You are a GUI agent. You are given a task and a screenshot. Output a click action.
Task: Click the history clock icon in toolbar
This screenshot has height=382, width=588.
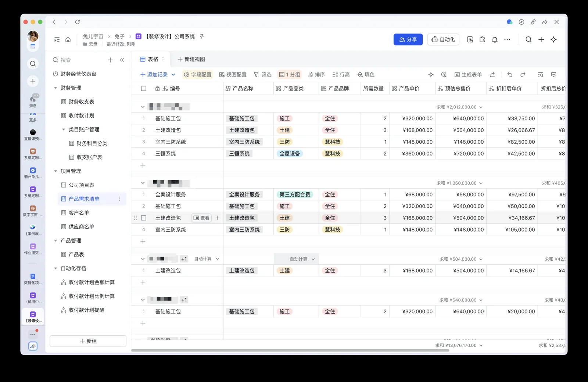click(x=444, y=75)
